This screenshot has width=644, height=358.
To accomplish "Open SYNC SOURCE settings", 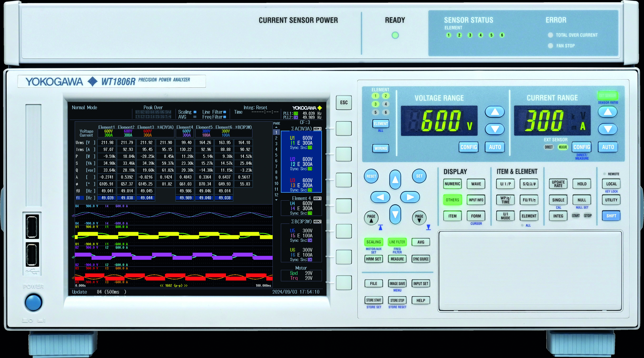I will pos(421,259).
